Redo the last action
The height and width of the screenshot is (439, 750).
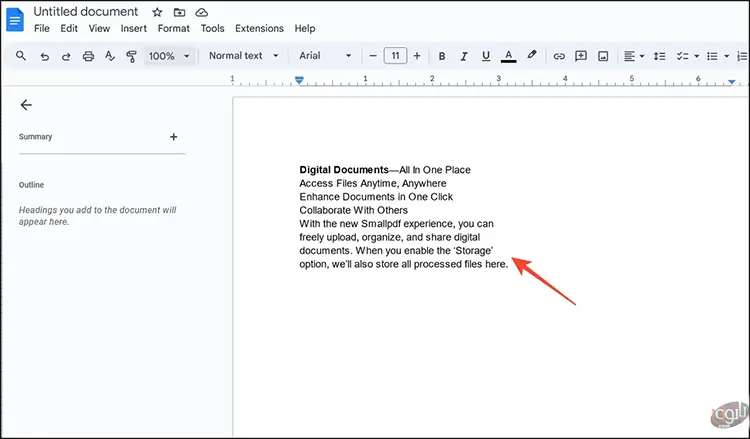[x=66, y=56]
